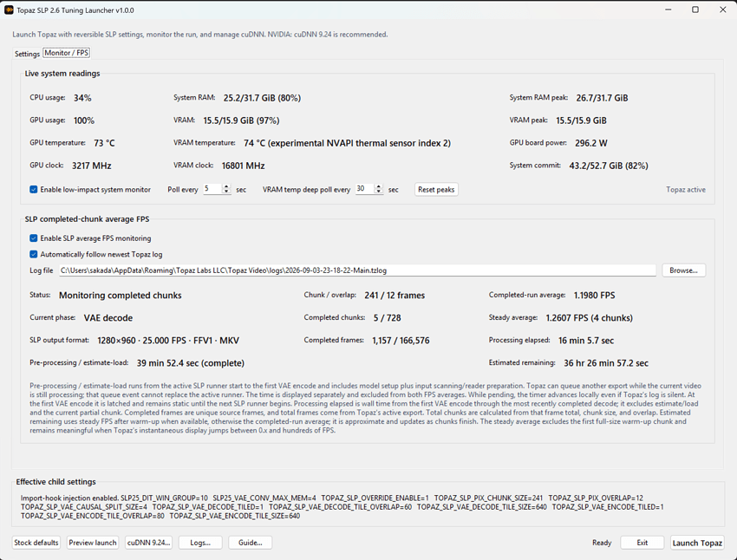The image size is (737, 560).
Task: Click the Live system readings group title
Action: click(62, 74)
